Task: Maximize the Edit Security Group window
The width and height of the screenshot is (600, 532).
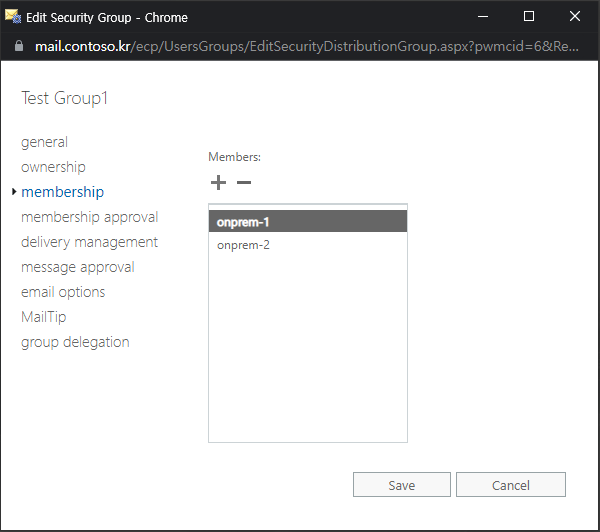Action: click(529, 16)
